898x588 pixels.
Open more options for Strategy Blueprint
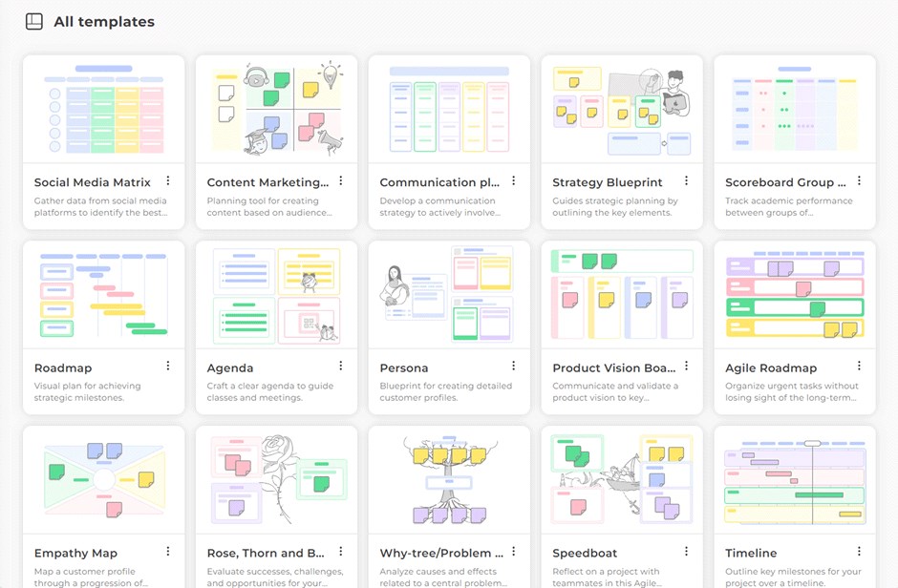coord(686,180)
